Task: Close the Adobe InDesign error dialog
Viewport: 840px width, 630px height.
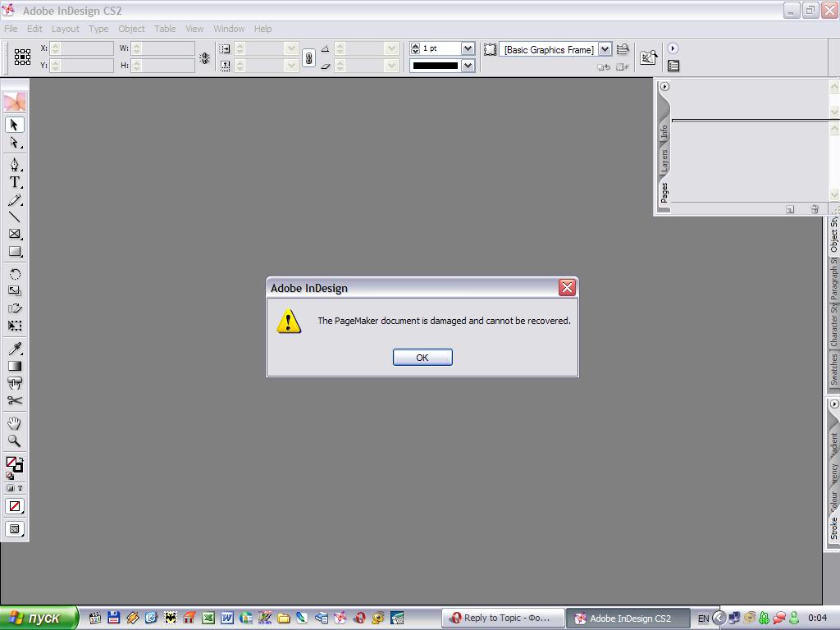Action: [x=567, y=288]
